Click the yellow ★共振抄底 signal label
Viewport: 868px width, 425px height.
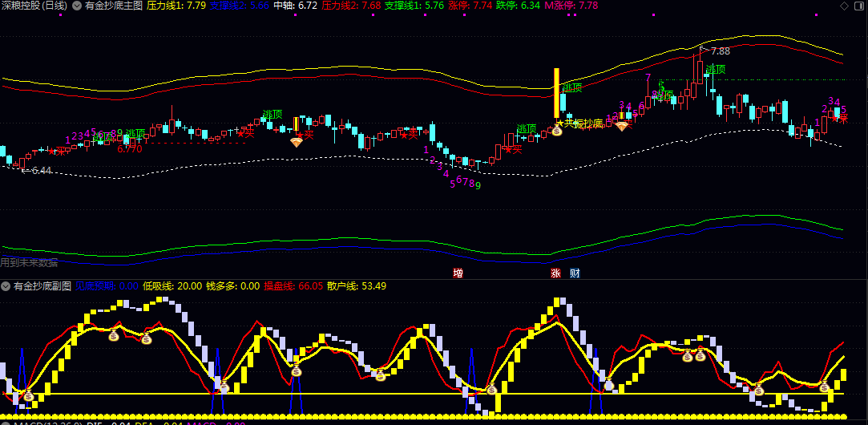point(579,123)
